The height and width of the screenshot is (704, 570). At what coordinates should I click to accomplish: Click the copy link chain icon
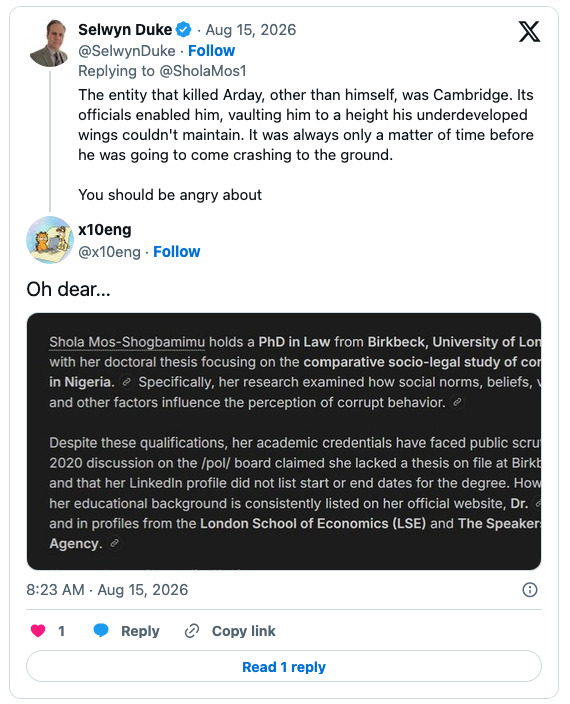click(192, 631)
